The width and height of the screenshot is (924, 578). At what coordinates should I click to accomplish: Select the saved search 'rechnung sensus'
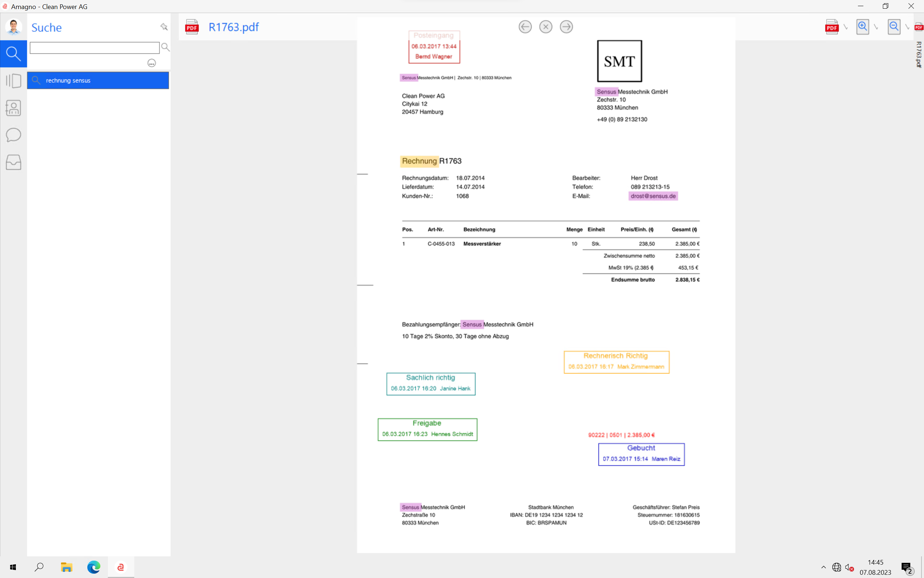point(98,80)
